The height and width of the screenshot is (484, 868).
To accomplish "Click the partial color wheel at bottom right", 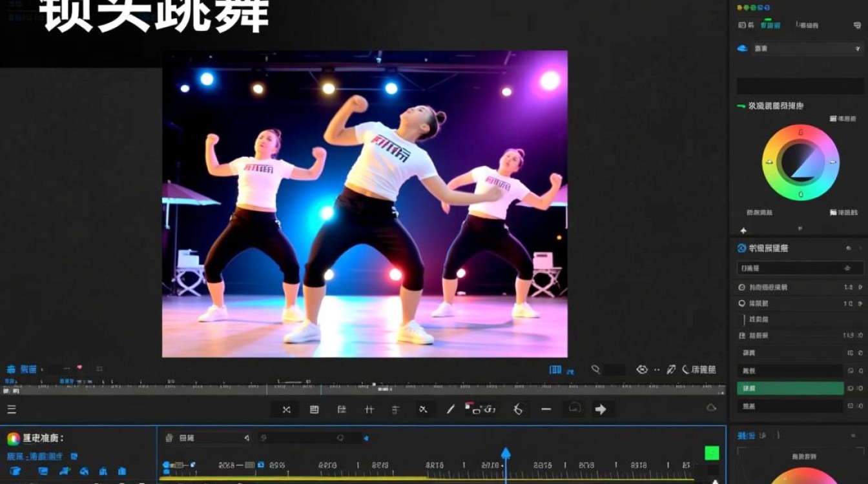I will 805,476.
